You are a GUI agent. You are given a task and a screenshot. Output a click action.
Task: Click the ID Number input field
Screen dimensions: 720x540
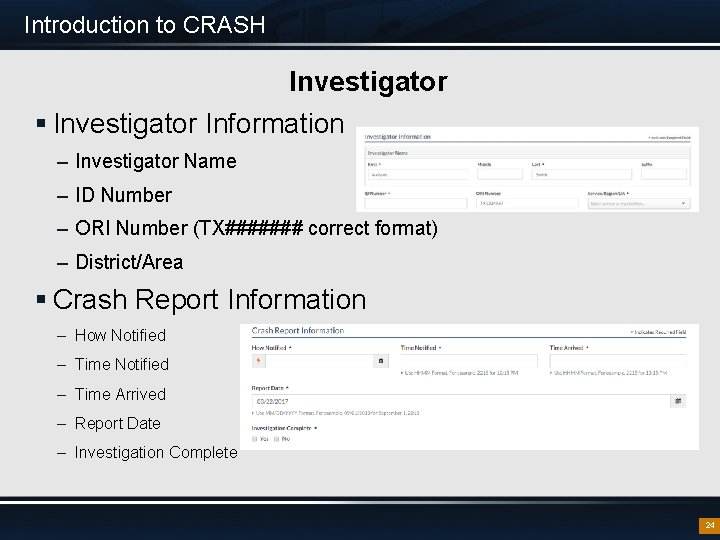[416, 203]
